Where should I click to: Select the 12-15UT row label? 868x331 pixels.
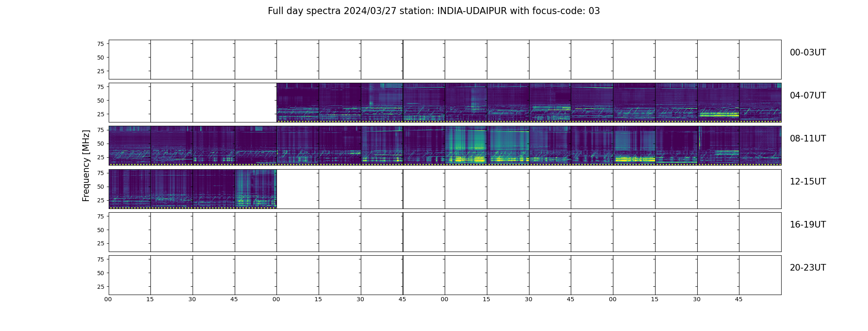[x=808, y=182]
